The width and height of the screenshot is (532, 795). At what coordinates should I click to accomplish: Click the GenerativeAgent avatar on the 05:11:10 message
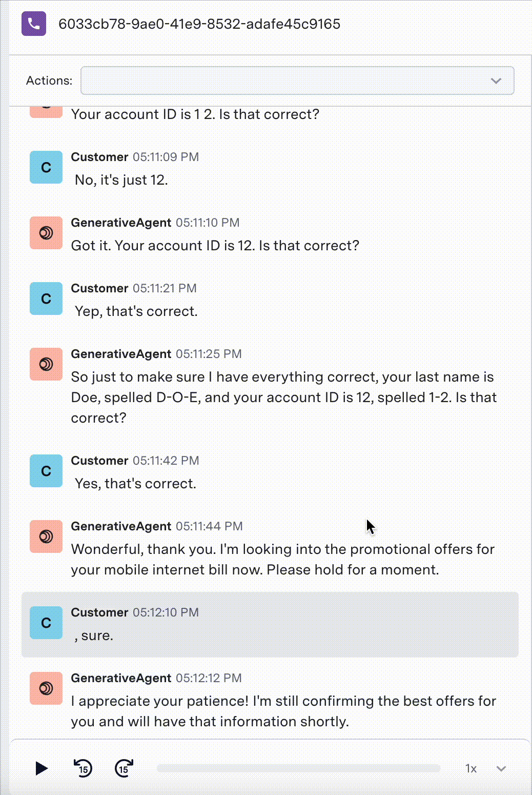46,232
